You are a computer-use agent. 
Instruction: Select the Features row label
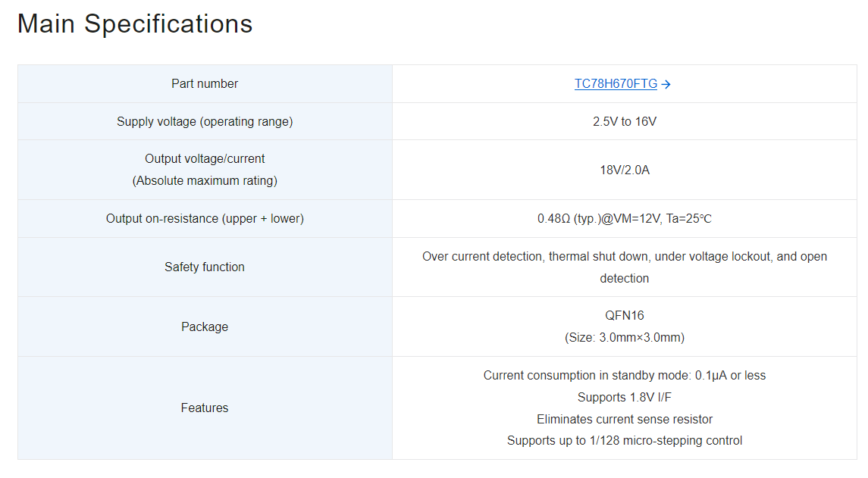click(204, 408)
